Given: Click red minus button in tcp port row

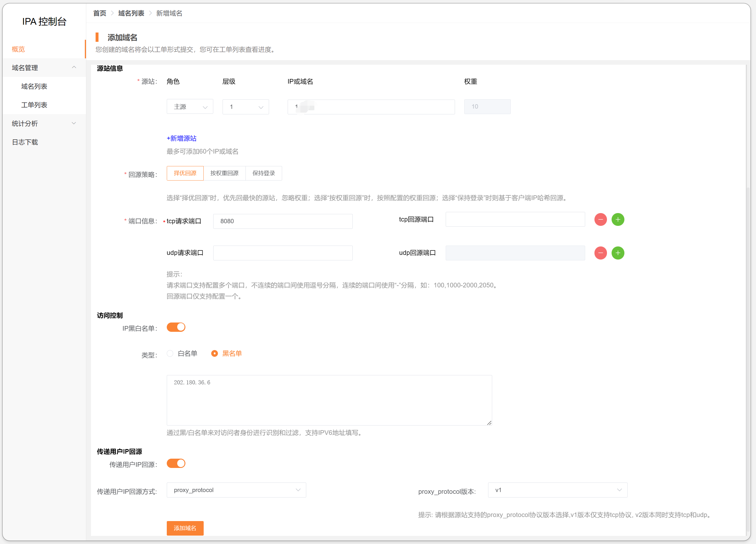Looking at the screenshot, I should point(600,219).
